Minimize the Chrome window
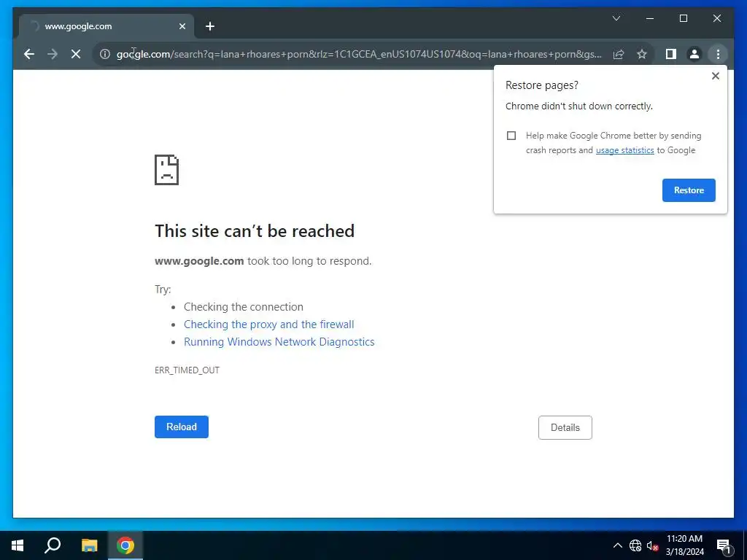747x560 pixels. coord(650,18)
